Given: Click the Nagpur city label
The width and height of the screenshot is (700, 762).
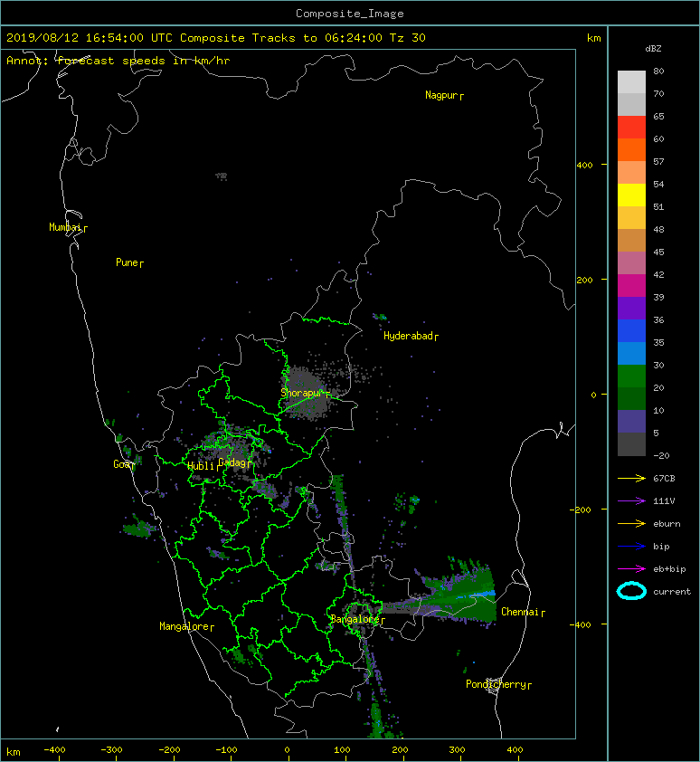Looking at the screenshot, I should coord(441,95).
